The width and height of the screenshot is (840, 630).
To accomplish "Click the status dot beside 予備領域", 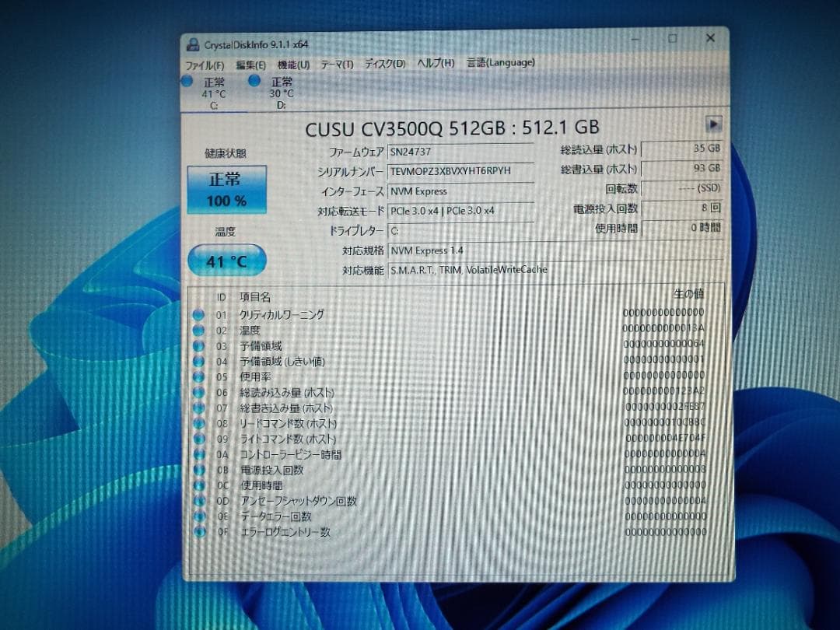I will tap(200, 345).
